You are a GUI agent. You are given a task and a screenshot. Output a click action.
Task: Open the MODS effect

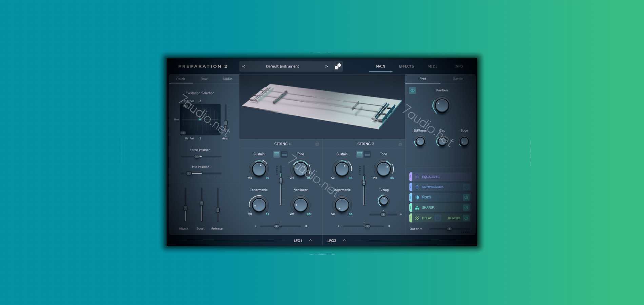pyautogui.click(x=427, y=197)
